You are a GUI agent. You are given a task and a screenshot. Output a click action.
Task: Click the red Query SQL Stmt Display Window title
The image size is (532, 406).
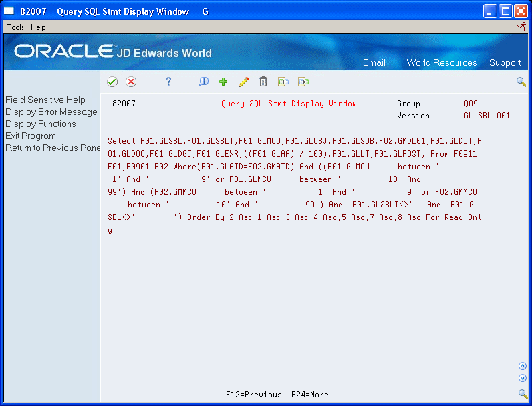tap(289, 104)
